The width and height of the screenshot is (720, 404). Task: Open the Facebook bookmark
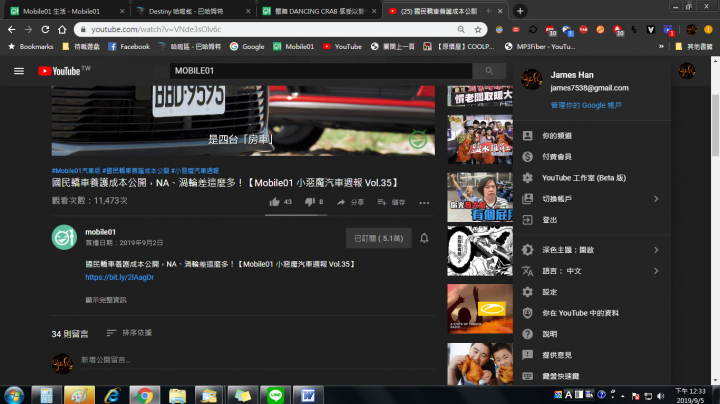[x=129, y=46]
